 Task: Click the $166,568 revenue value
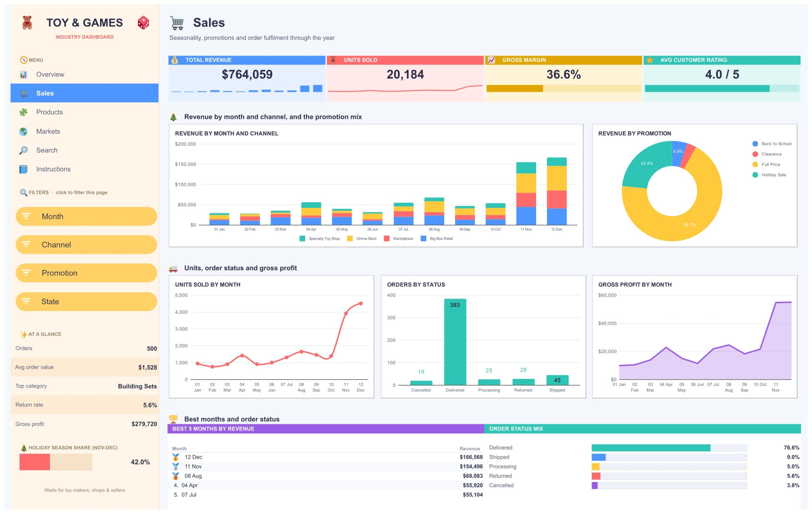click(471, 457)
